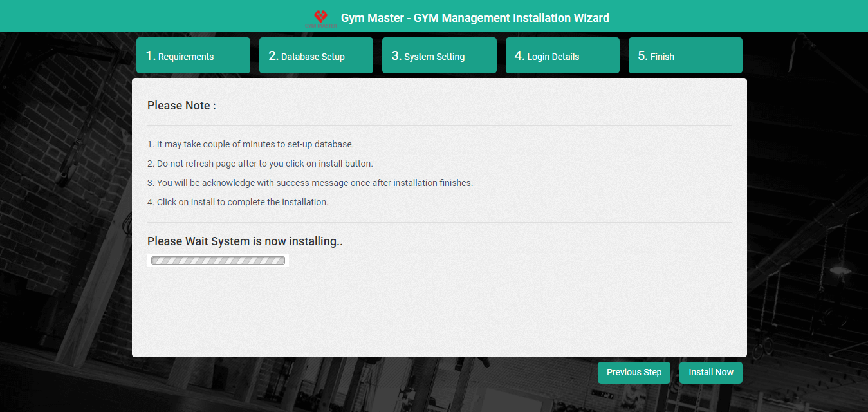
Task: Click the striped installation progress bar
Action: click(217, 261)
